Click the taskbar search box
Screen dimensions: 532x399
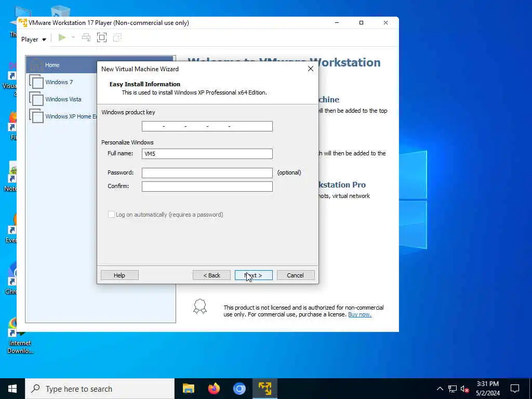[100, 389]
